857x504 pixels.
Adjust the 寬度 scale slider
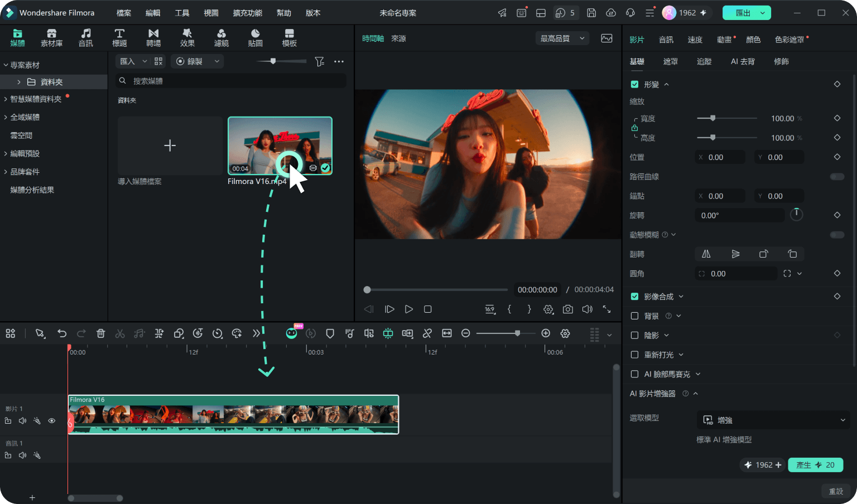(726, 118)
